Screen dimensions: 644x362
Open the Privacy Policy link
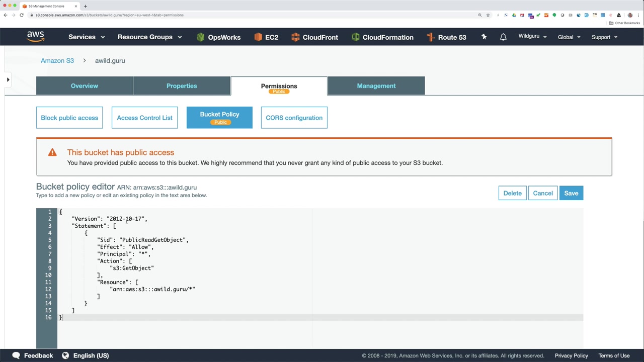pos(571,355)
